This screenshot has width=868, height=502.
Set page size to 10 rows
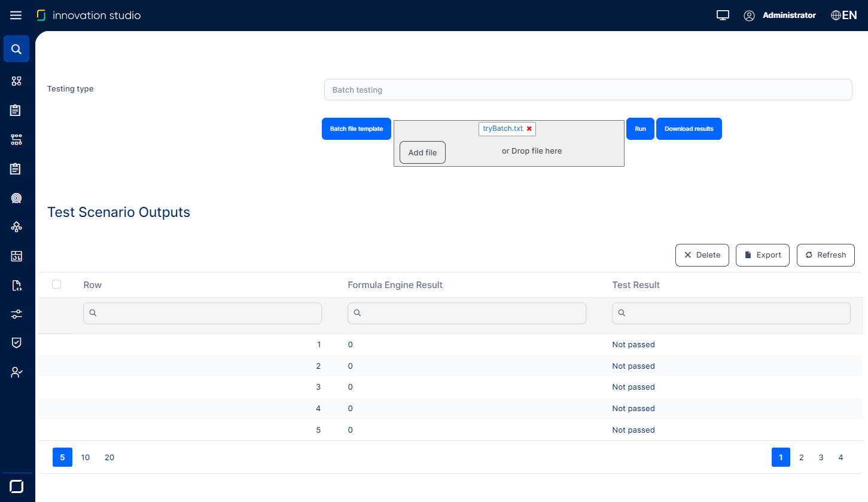click(86, 457)
